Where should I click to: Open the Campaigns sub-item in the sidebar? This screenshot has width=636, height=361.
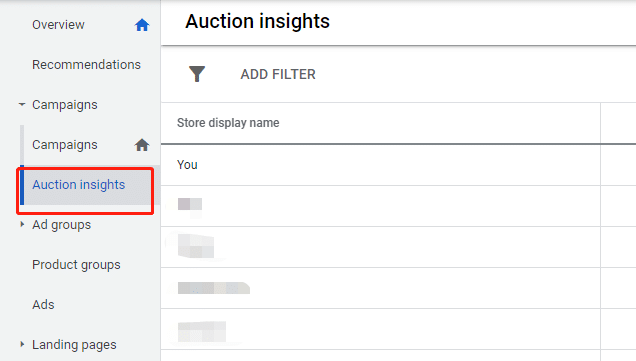65,145
